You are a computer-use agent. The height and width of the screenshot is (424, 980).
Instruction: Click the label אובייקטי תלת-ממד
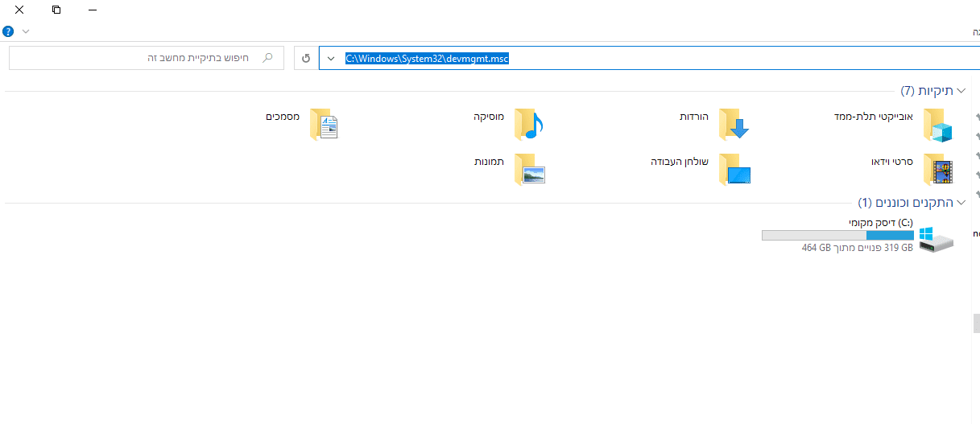tap(873, 117)
